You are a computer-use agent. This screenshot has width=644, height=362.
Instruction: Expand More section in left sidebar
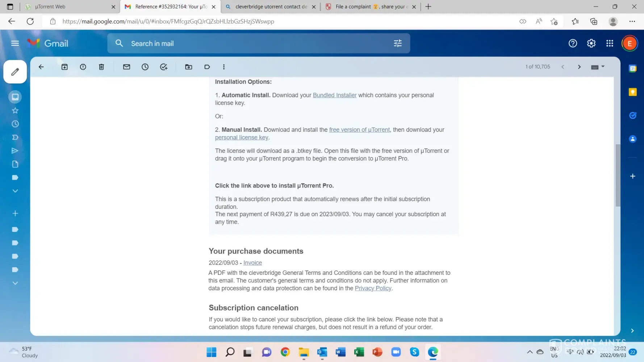(x=15, y=191)
